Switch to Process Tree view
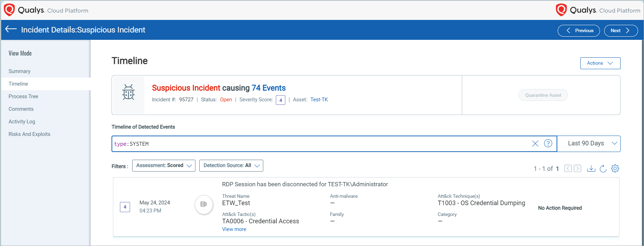 click(23, 96)
